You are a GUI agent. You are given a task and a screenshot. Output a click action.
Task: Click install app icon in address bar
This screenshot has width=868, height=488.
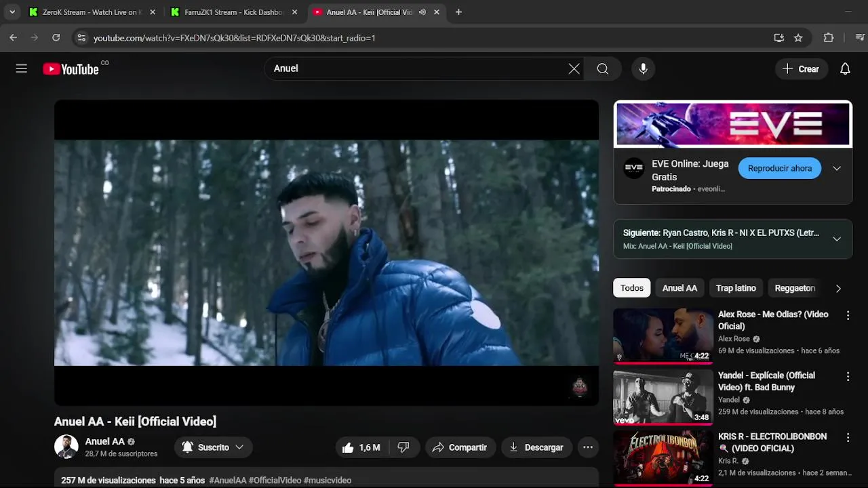pos(778,38)
